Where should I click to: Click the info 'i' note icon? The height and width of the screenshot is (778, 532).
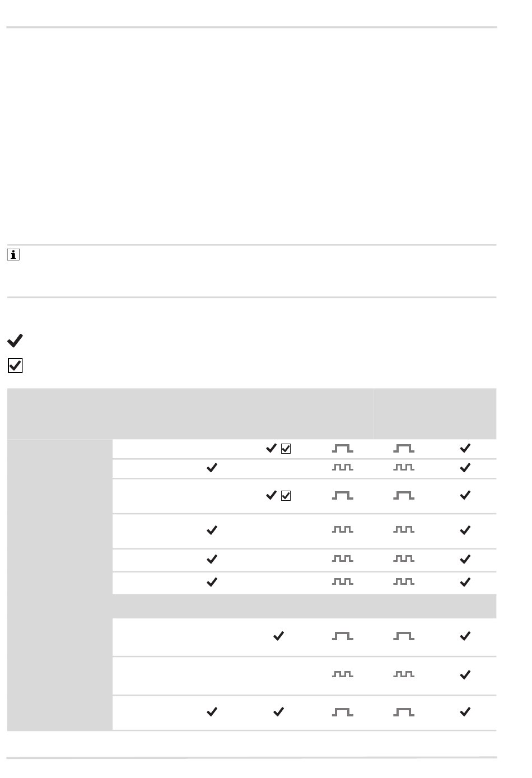13,255
